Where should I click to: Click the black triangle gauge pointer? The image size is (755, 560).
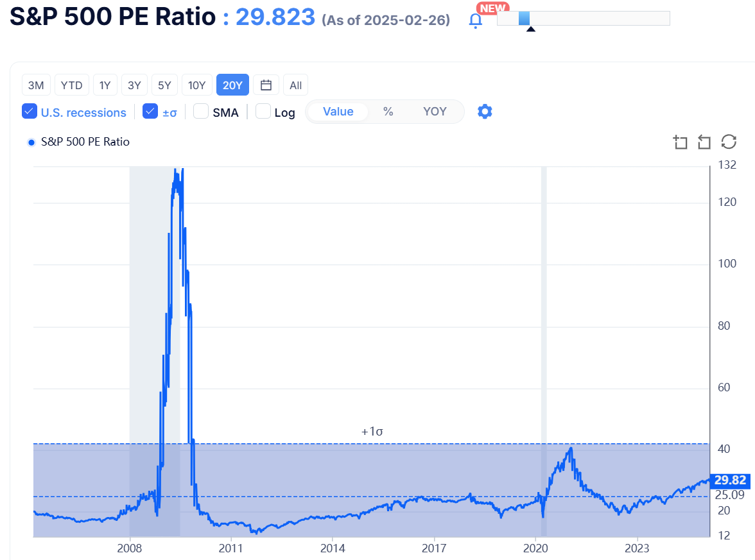click(530, 29)
